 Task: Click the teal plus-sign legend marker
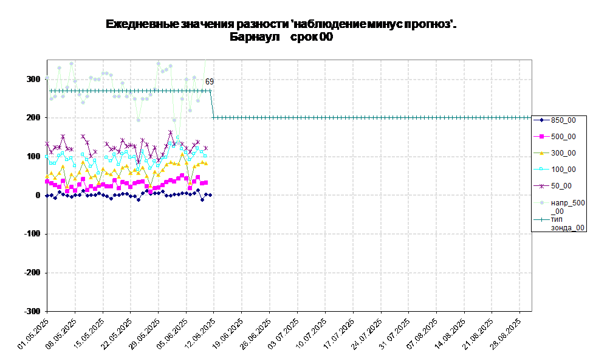click(x=541, y=220)
